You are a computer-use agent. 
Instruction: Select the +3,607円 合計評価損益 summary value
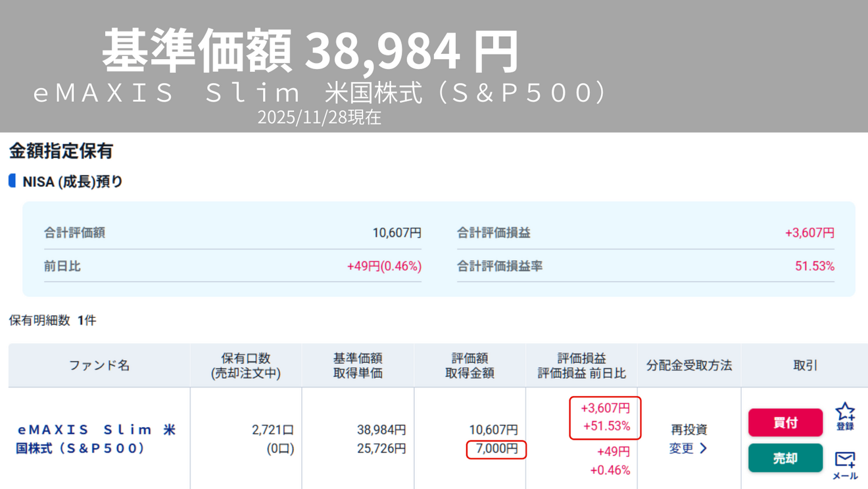[x=809, y=233]
